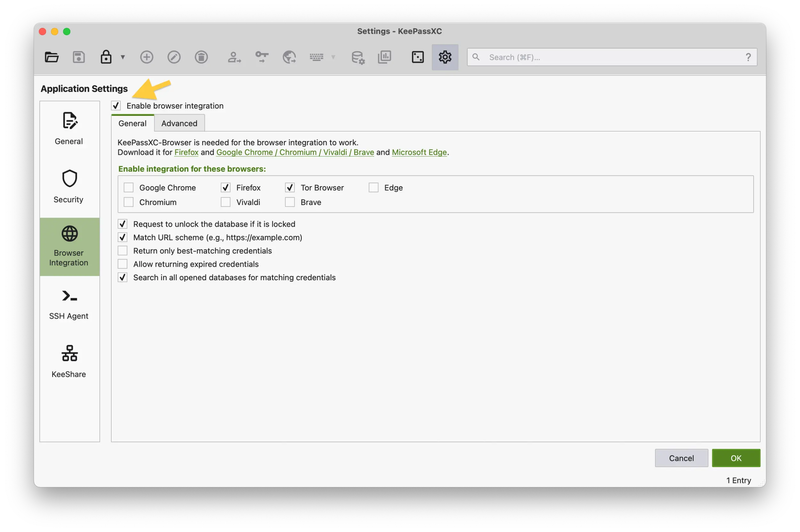Disable Tor Browser integration
The image size is (800, 532).
point(290,187)
